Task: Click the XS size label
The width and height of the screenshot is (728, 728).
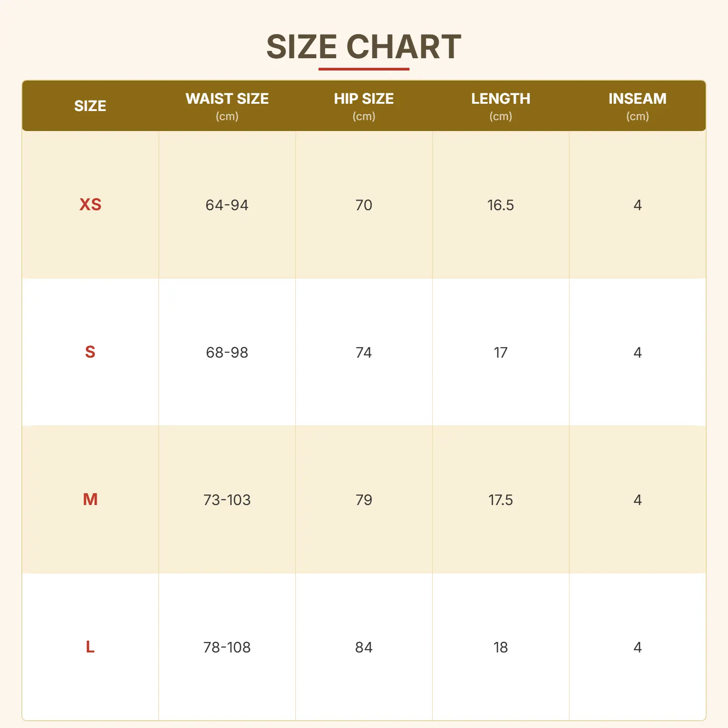Action: click(90, 205)
